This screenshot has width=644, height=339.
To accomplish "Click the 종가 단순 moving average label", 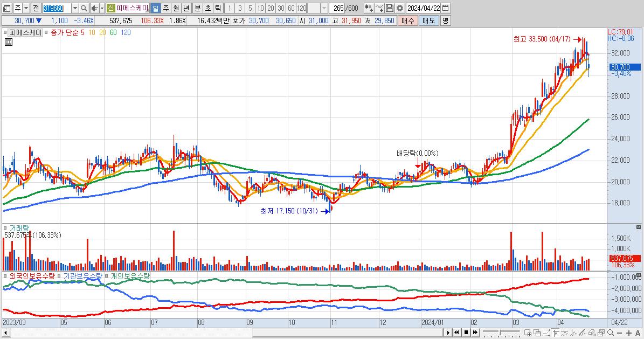I will point(65,32).
